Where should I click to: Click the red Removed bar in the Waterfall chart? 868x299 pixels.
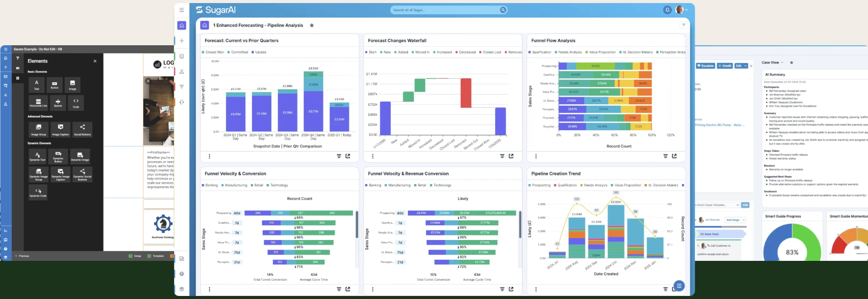pyautogui.click(x=466, y=93)
